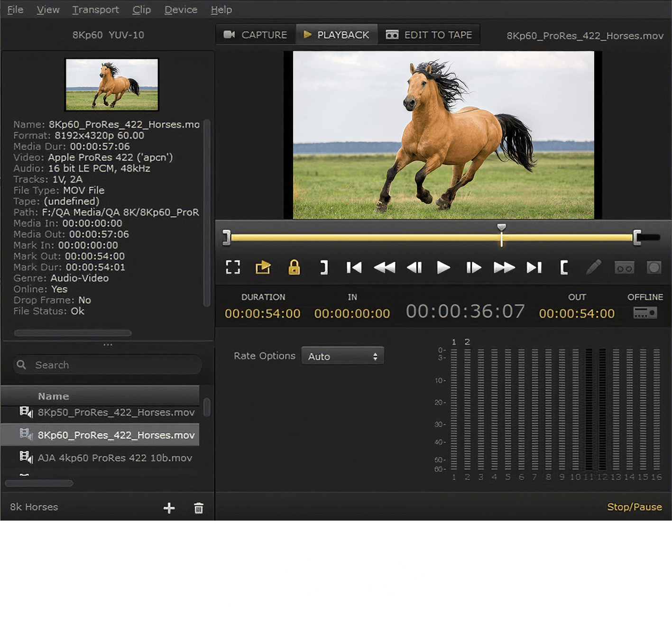The height and width of the screenshot is (623, 672).
Task: Click the playhead marker on the timeline scrubber
Action: click(501, 229)
